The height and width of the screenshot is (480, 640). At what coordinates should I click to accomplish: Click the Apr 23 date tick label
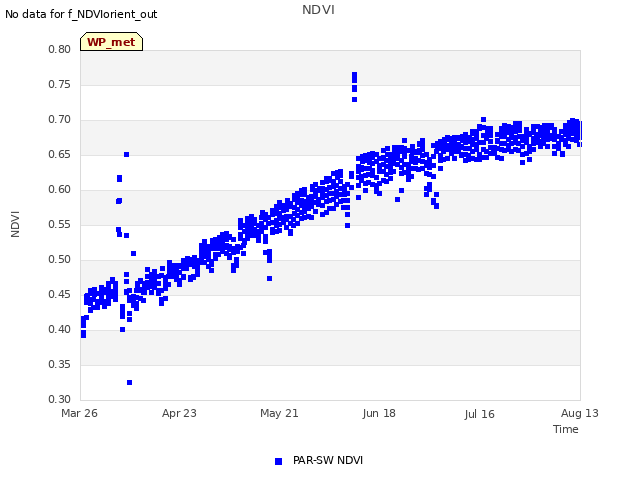click(179, 413)
